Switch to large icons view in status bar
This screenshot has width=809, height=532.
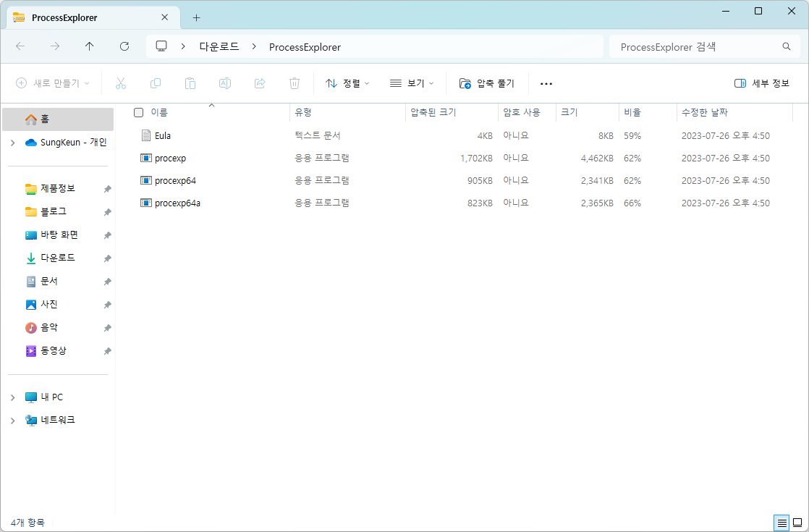click(797, 523)
